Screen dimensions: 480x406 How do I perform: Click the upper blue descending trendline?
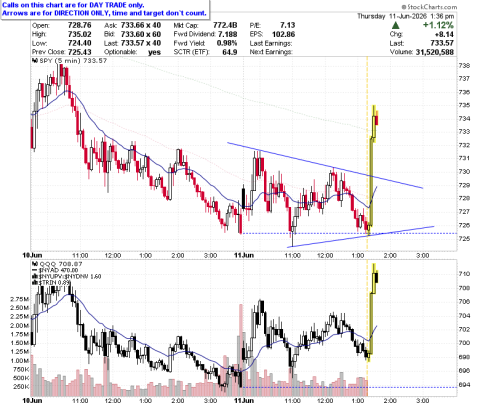tap(325, 166)
